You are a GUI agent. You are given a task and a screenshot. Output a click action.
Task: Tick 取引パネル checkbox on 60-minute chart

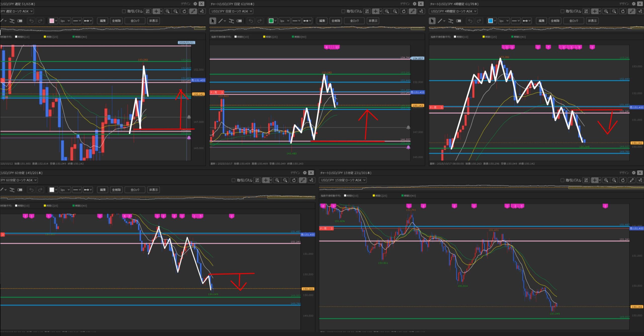(x=233, y=180)
